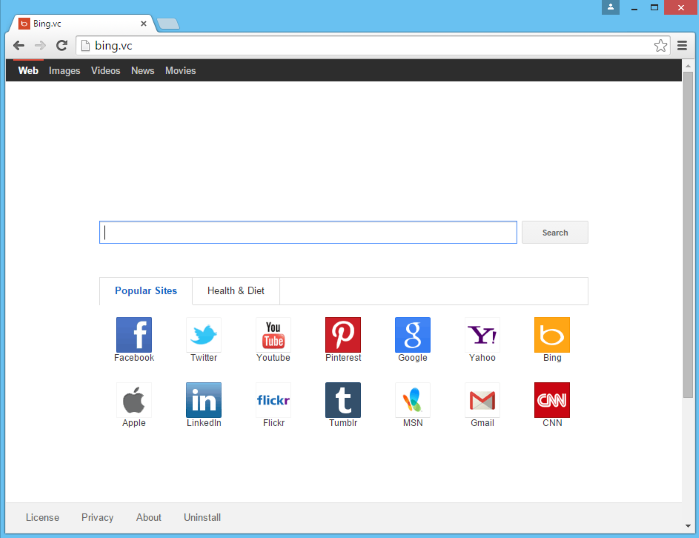699x538 pixels.
Task: Click the Google site icon
Action: (x=412, y=335)
